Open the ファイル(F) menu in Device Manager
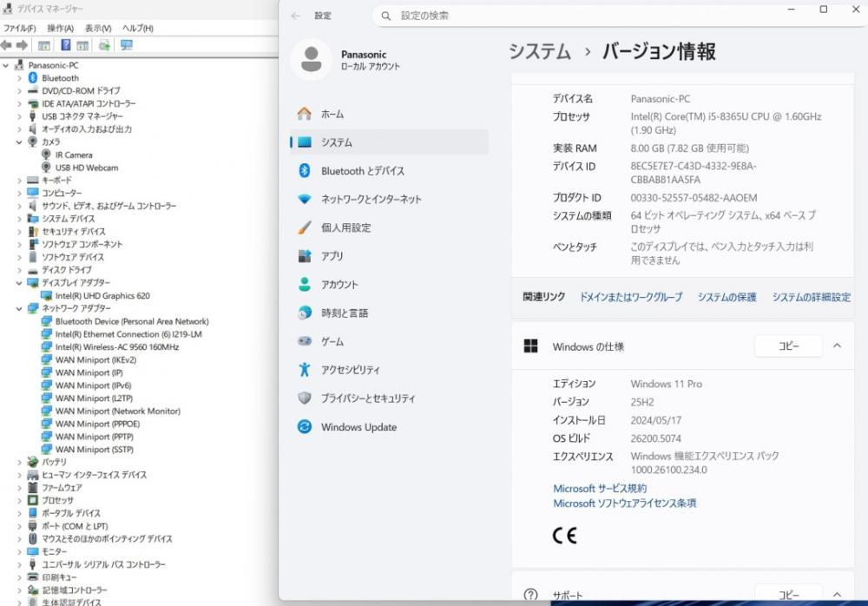This screenshot has width=868, height=606. (x=19, y=29)
